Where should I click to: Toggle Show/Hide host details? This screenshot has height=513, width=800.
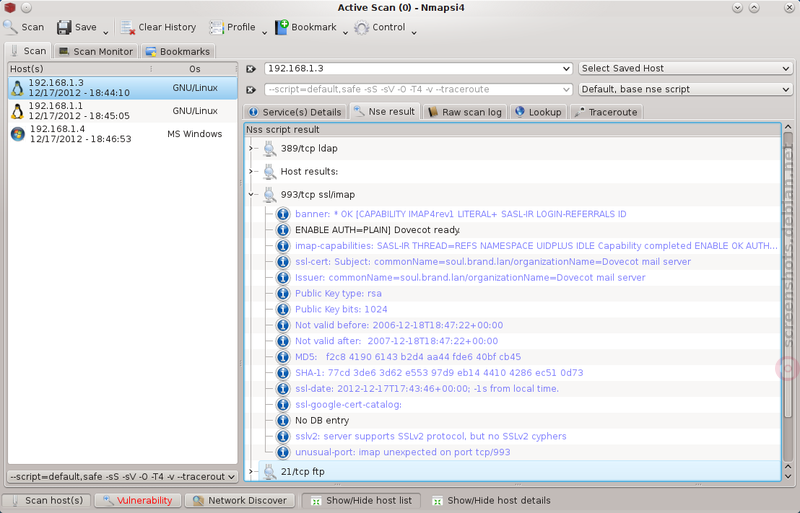pyautogui.click(x=492, y=501)
